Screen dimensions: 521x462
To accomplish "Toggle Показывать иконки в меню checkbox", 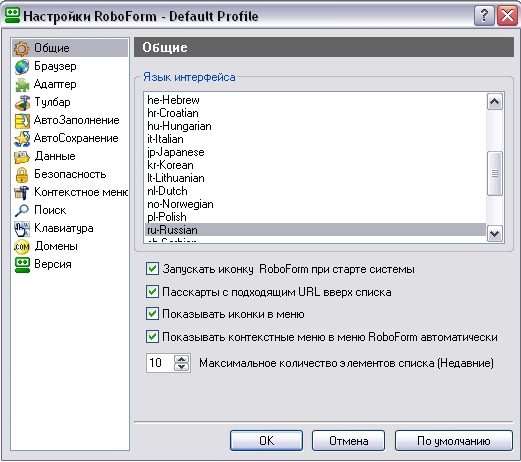I will (x=152, y=314).
